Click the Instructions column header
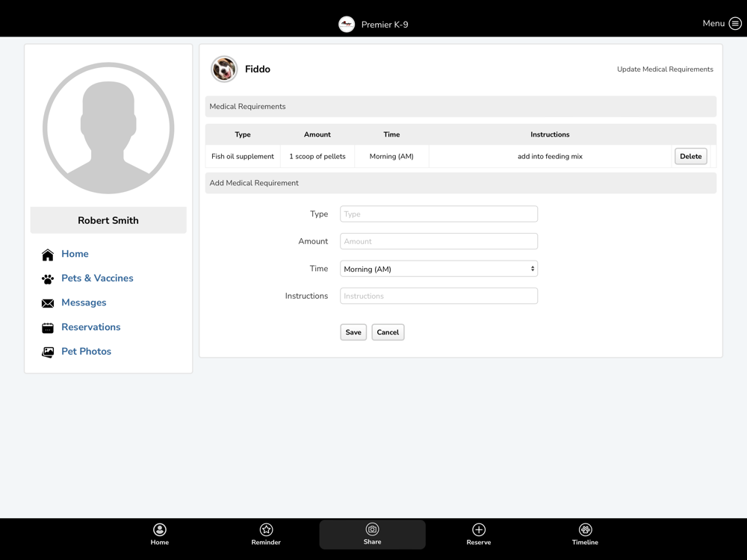Image resolution: width=747 pixels, height=560 pixels. [551, 134]
